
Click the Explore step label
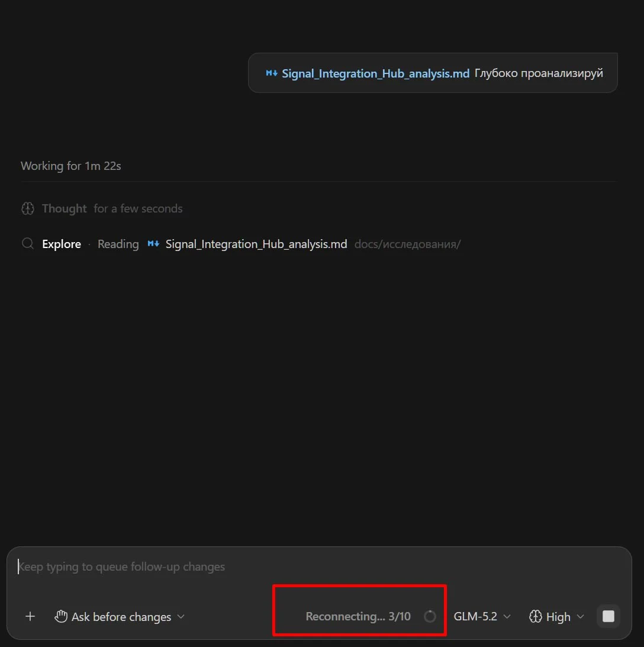(62, 244)
